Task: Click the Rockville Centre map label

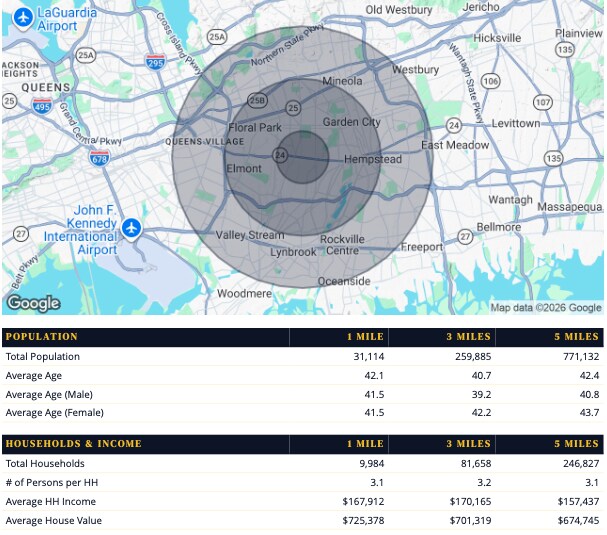Action: (x=342, y=245)
